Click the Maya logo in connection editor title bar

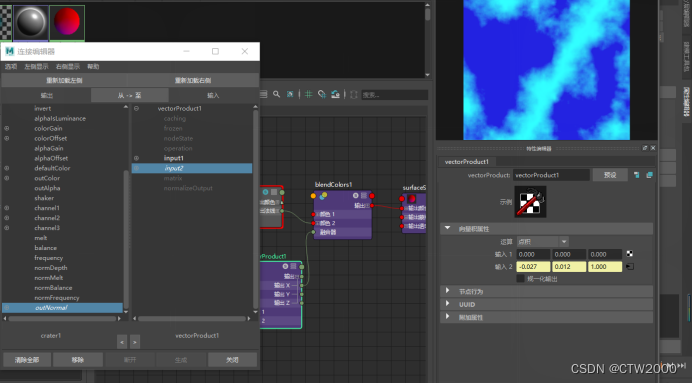[9, 51]
